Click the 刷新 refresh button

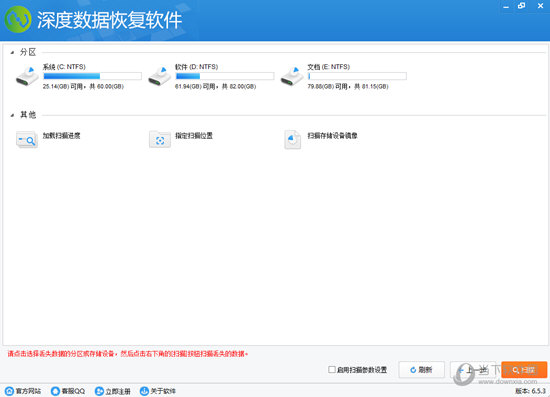[x=421, y=370]
